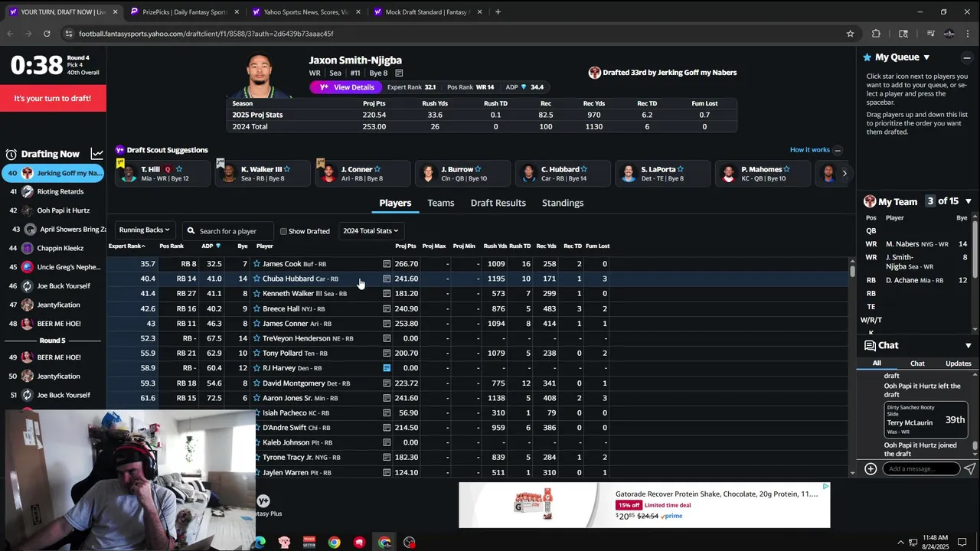This screenshot has height=551, width=980.
Task: Toggle the Show Drafted checkbox
Action: pos(283,231)
